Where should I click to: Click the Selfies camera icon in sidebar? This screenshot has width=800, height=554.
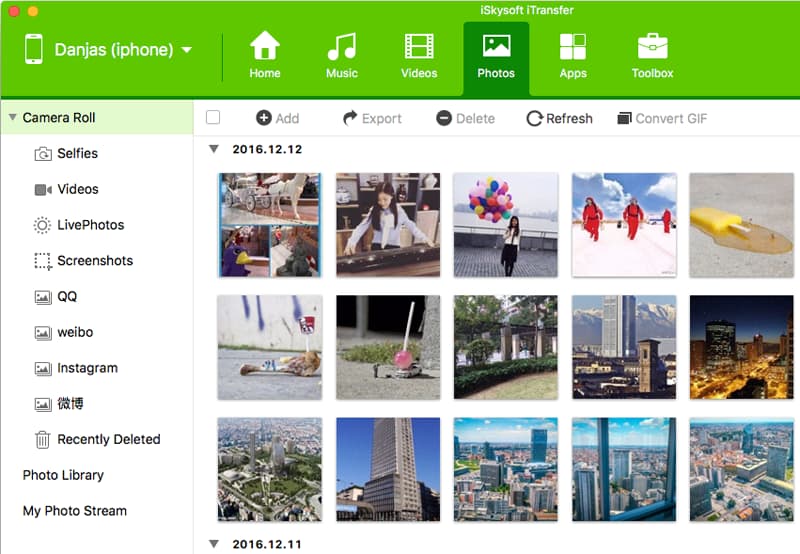pos(43,154)
